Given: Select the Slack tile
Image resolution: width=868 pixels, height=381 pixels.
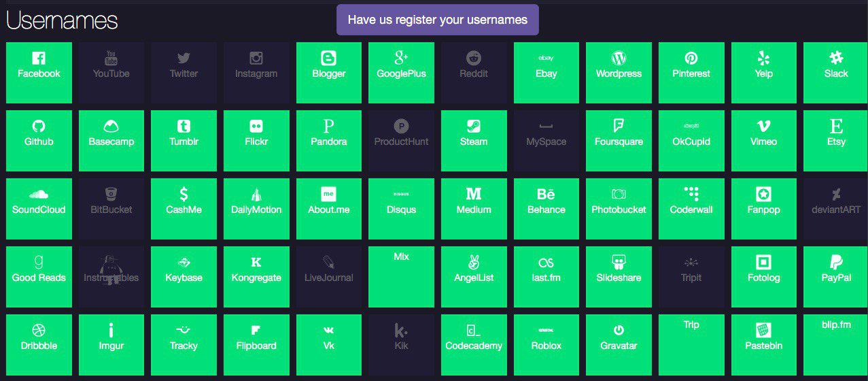Looking at the screenshot, I should click(x=836, y=73).
